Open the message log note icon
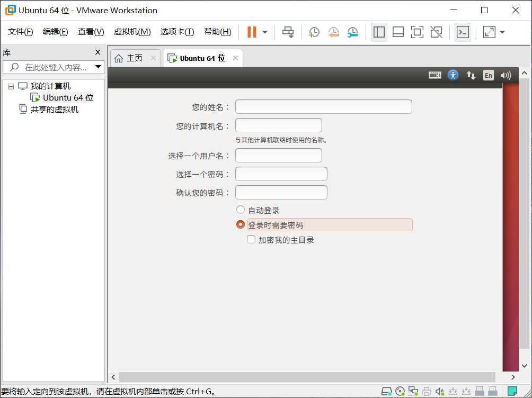The width and height of the screenshot is (532, 398). pyautogui.click(x=512, y=392)
